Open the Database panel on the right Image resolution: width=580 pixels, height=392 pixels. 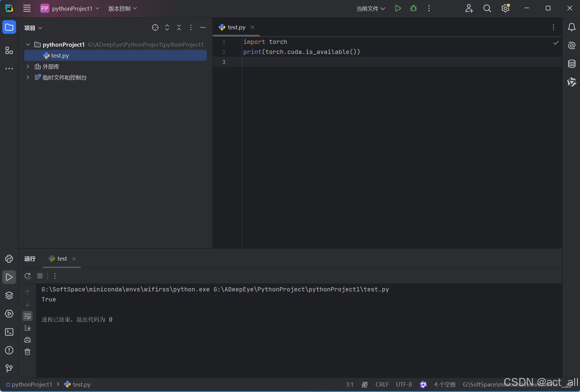pyautogui.click(x=572, y=64)
